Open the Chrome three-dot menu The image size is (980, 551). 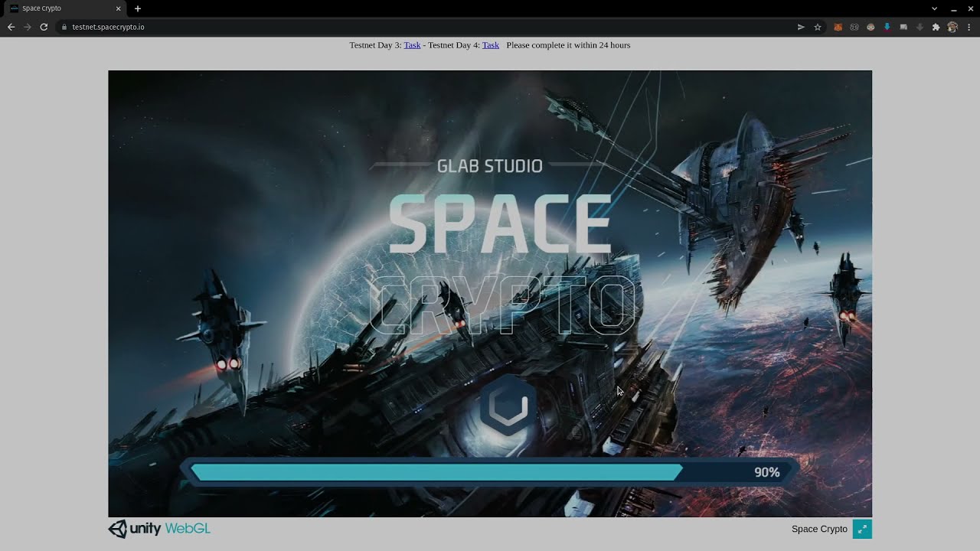[969, 27]
